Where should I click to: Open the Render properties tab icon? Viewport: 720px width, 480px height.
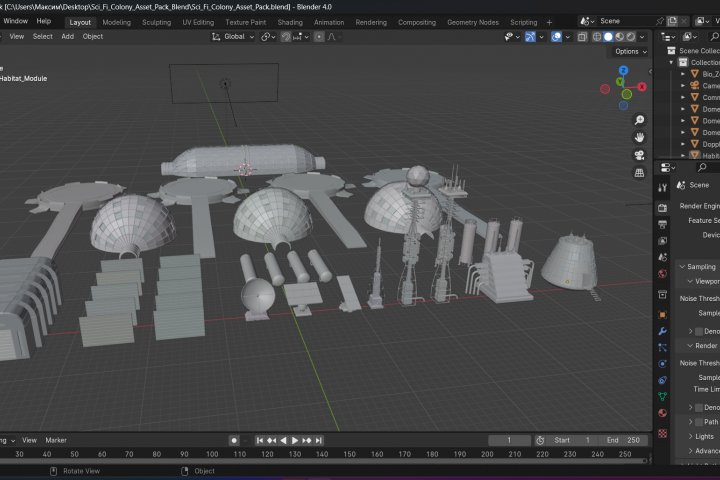pos(662,206)
